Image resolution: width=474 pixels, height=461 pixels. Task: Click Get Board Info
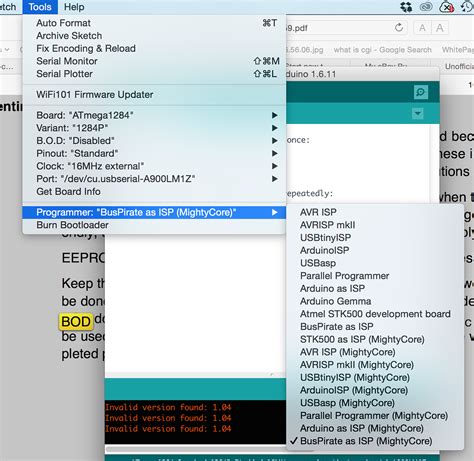tap(154, 192)
